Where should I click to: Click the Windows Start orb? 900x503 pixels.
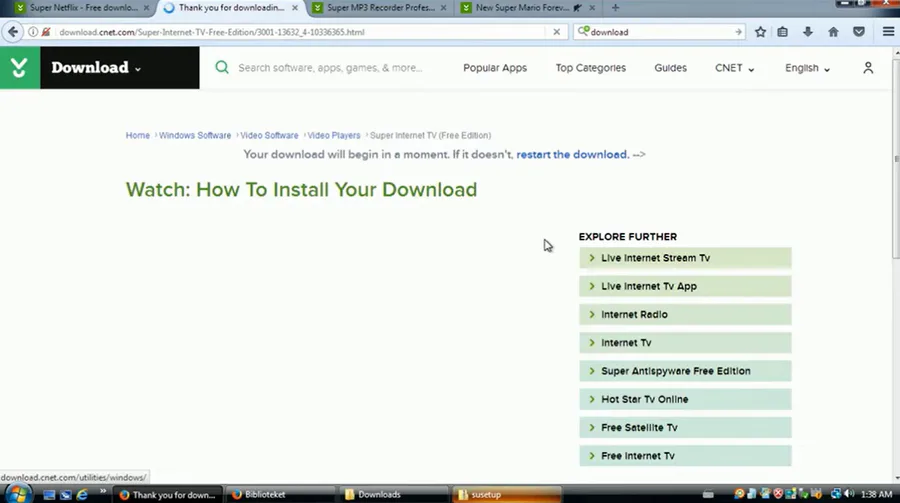tap(18, 494)
